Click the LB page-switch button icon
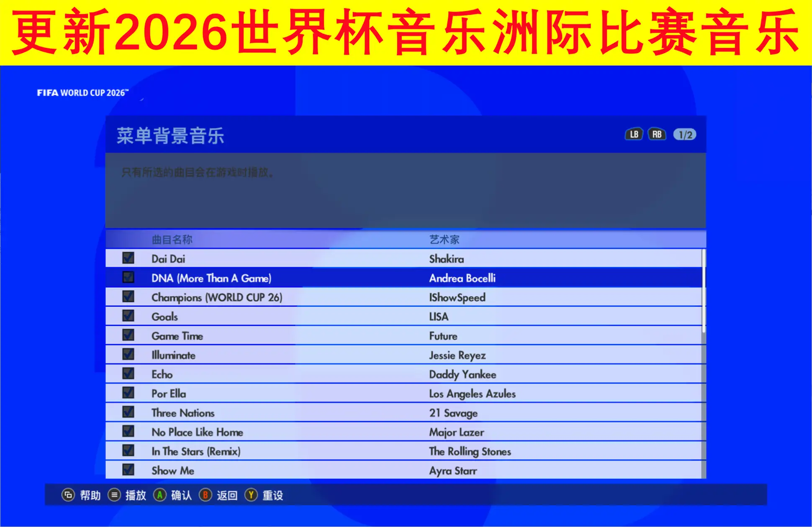This screenshot has height=527, width=812. [634, 134]
